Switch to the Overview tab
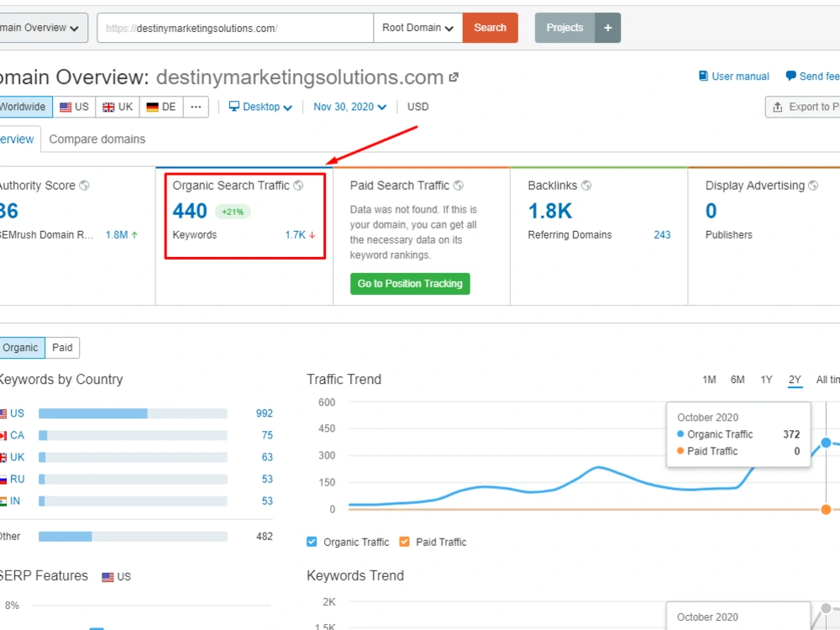Image resolution: width=840 pixels, height=630 pixels. [18, 139]
